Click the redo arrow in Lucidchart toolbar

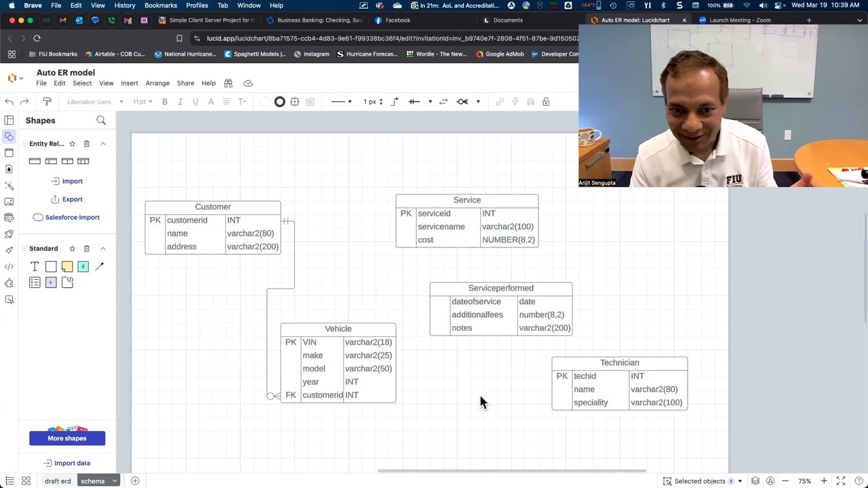coord(24,102)
